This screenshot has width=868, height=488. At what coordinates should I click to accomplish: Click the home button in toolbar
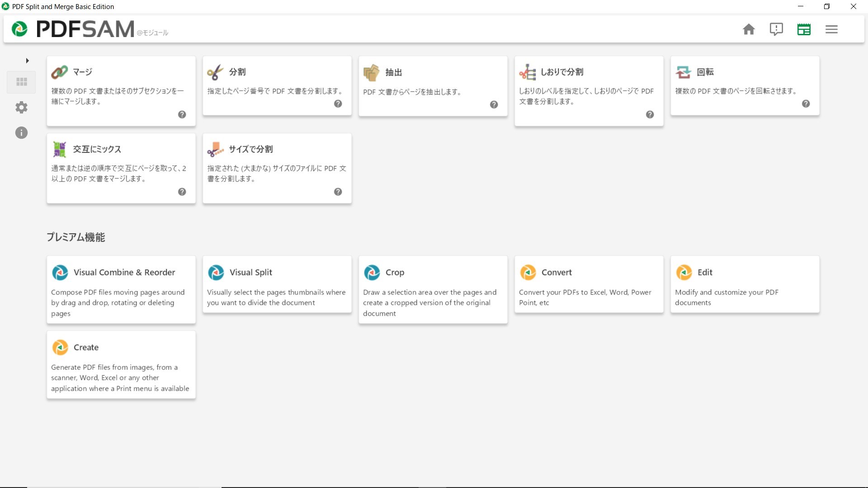pyautogui.click(x=749, y=28)
